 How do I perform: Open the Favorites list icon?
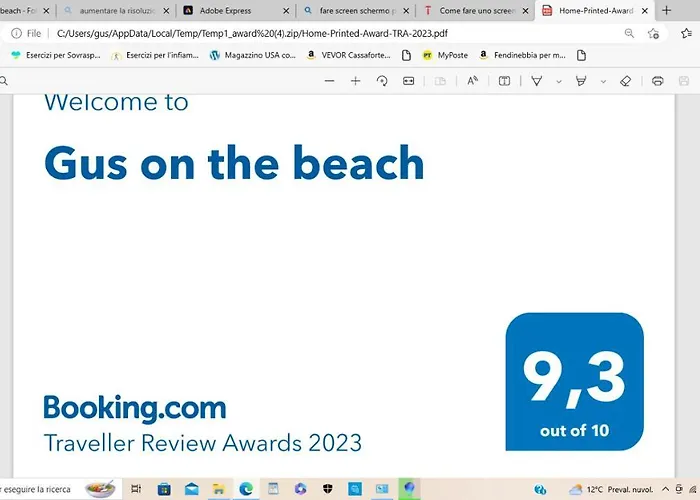coord(687,33)
